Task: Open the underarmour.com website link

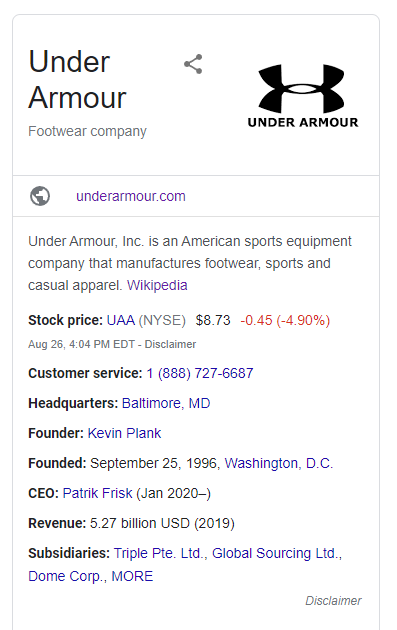Action: pyautogui.click(x=131, y=196)
